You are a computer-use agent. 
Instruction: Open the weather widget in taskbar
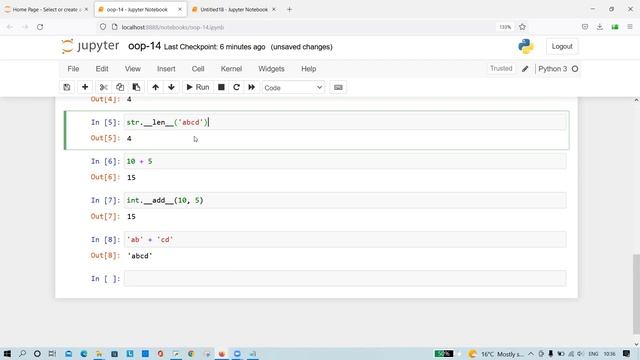496,354
